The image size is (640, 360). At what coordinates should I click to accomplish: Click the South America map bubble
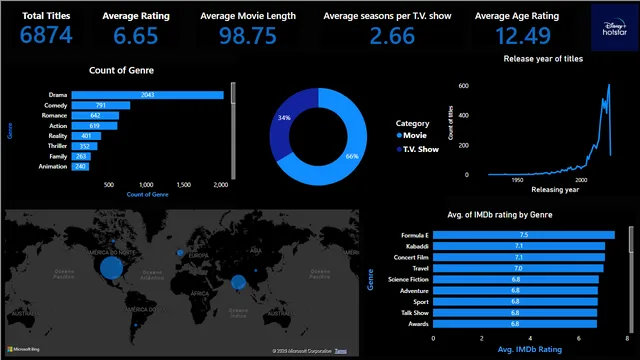click(136, 325)
